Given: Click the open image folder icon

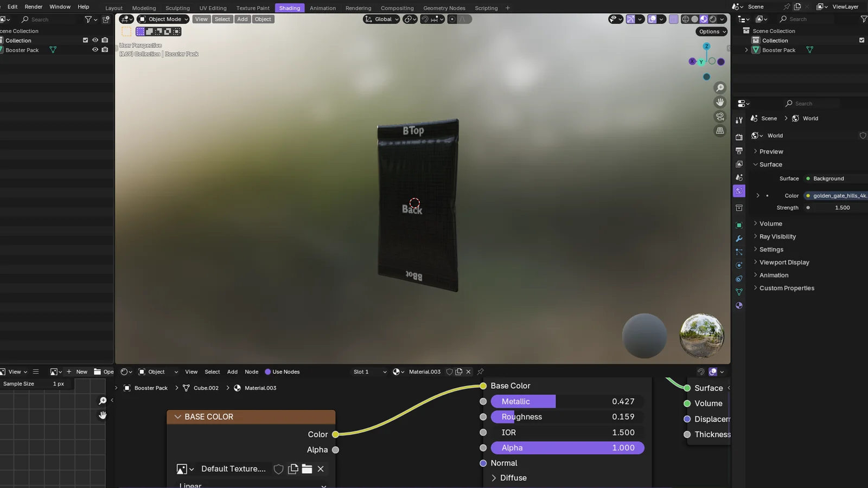Looking at the screenshot, I should [307, 469].
